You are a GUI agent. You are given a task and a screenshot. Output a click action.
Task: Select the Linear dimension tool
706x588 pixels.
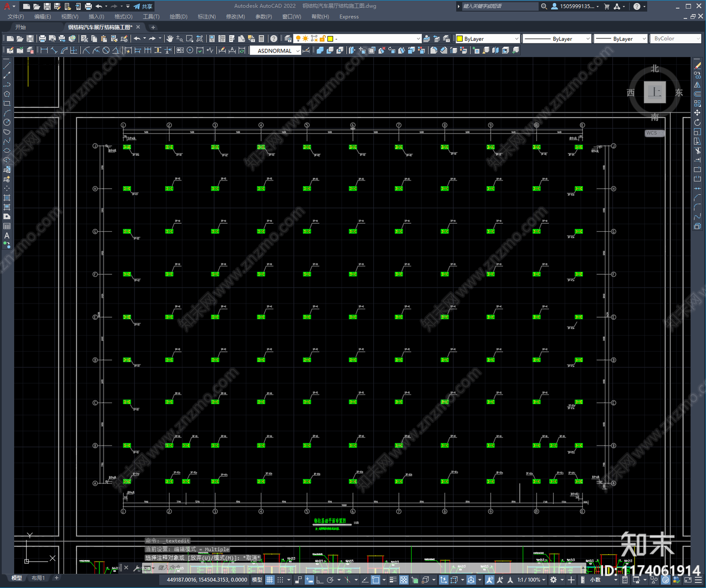(44, 50)
